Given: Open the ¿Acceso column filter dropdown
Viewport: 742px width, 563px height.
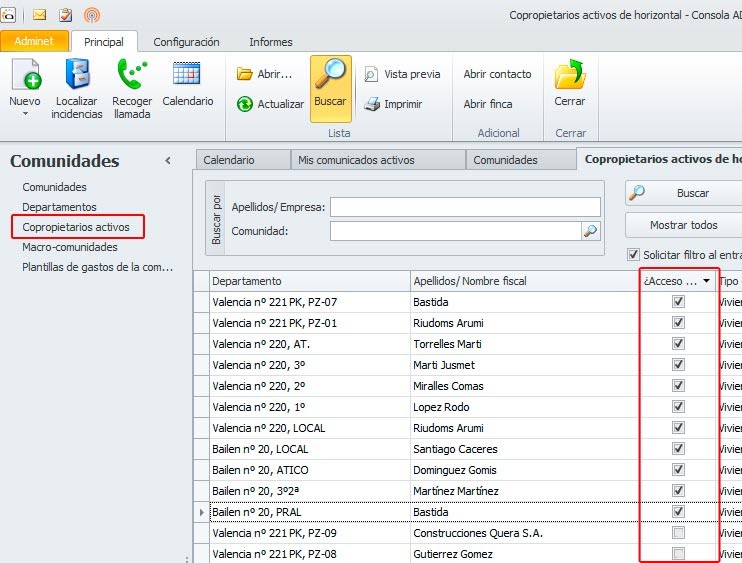Looking at the screenshot, I should (x=707, y=282).
